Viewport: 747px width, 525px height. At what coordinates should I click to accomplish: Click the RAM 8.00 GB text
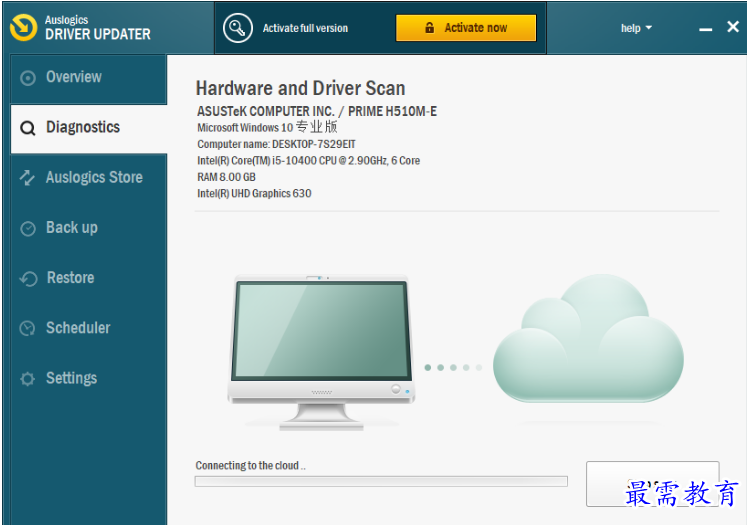point(226,177)
